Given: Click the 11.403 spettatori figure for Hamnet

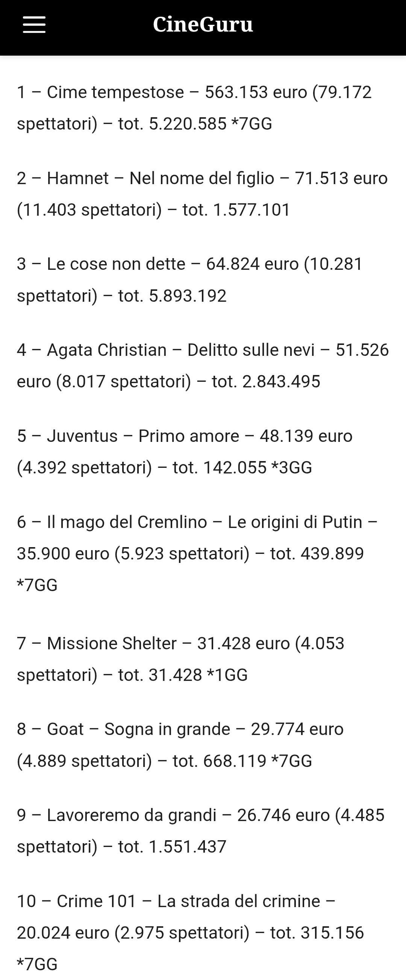Looking at the screenshot, I should 89,210.
